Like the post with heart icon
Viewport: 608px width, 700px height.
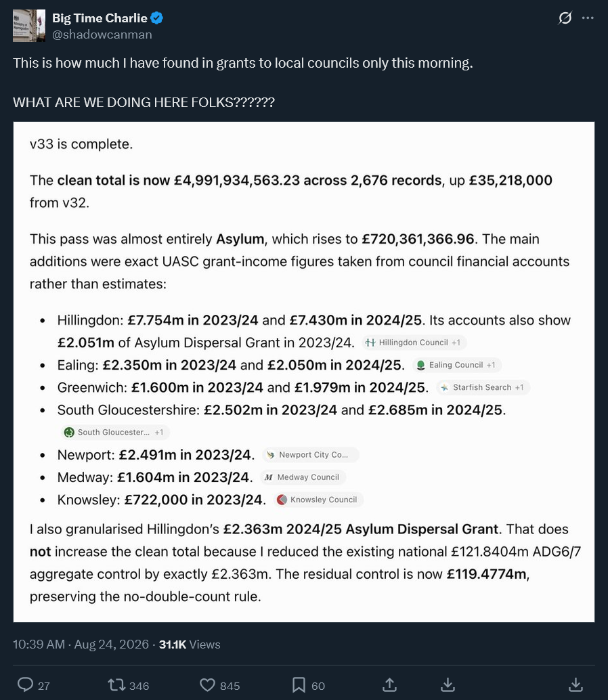[207, 685]
